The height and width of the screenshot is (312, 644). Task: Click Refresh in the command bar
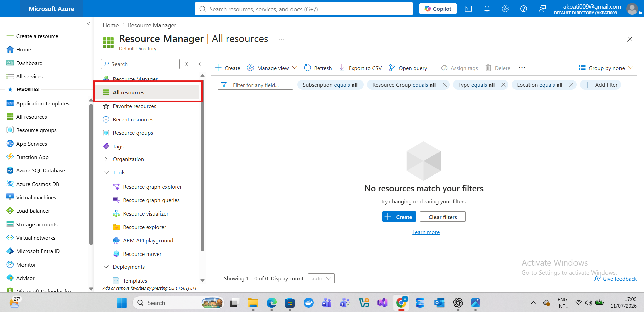[318, 68]
